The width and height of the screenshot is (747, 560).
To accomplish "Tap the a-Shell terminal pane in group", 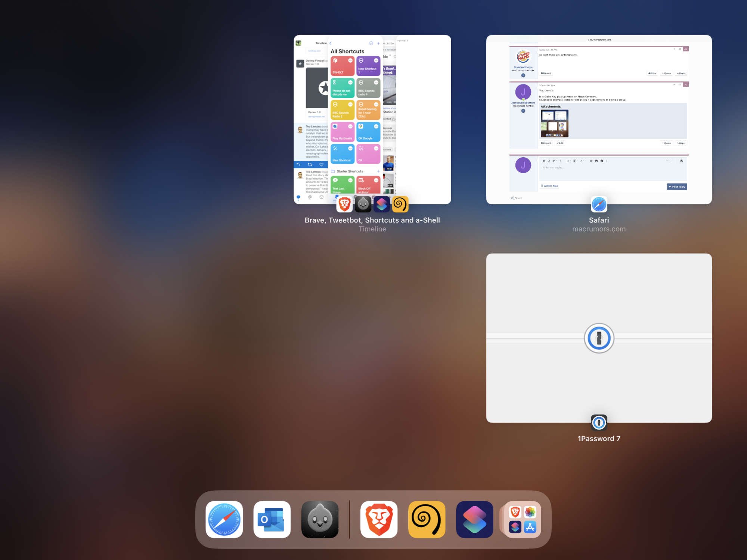I will click(x=424, y=119).
